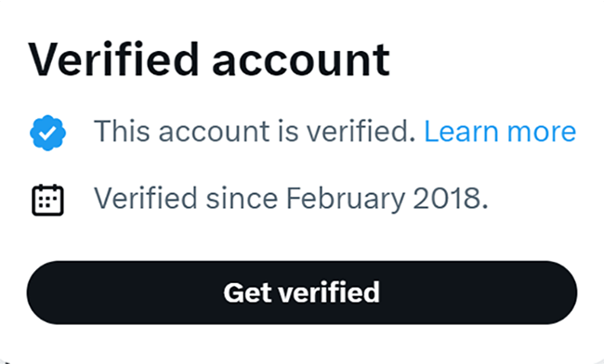Select the Verified account heading
604x364 pixels.
pos(210,59)
